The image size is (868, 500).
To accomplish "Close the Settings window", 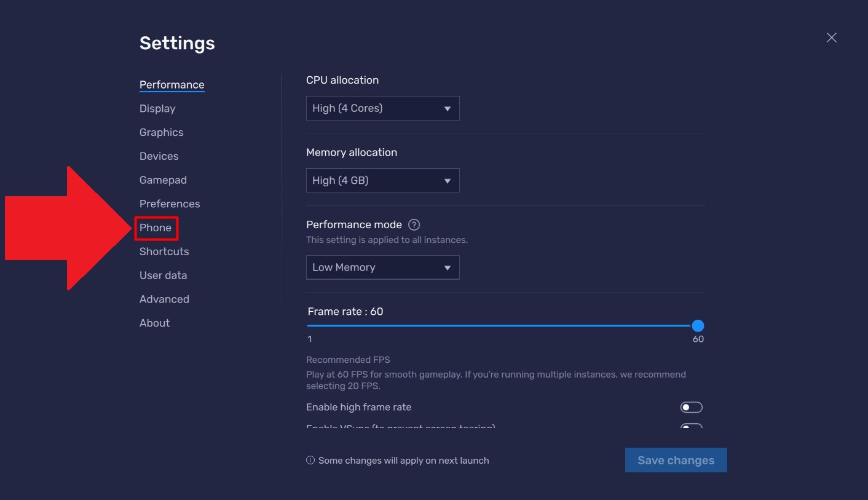I will pyautogui.click(x=831, y=38).
